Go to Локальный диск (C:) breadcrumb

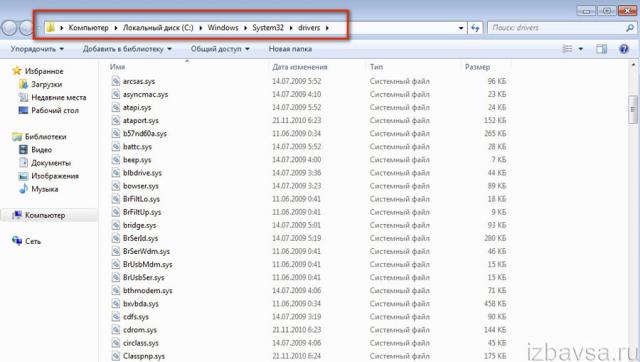158,28
